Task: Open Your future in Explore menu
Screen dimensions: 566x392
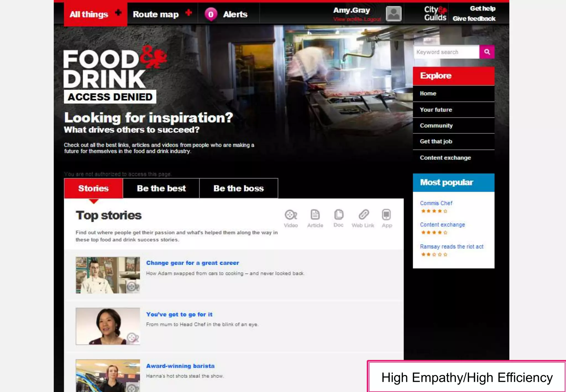Action: [436, 110]
